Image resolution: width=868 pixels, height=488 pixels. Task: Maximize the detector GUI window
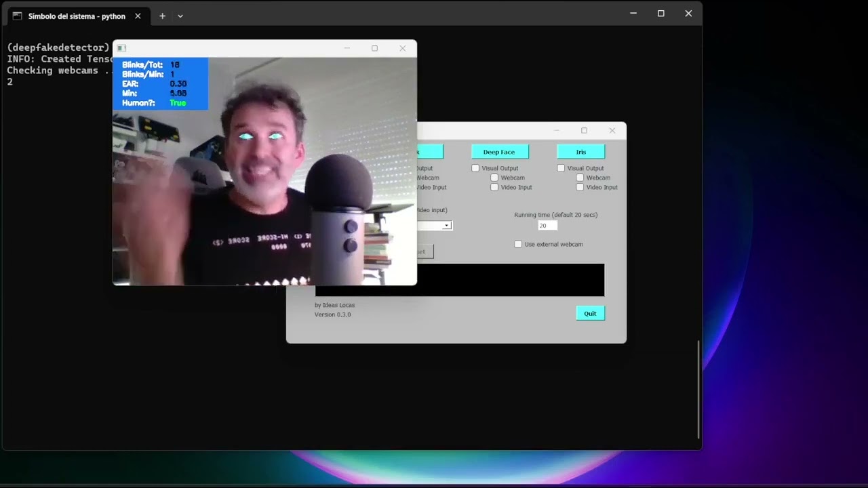(x=584, y=130)
